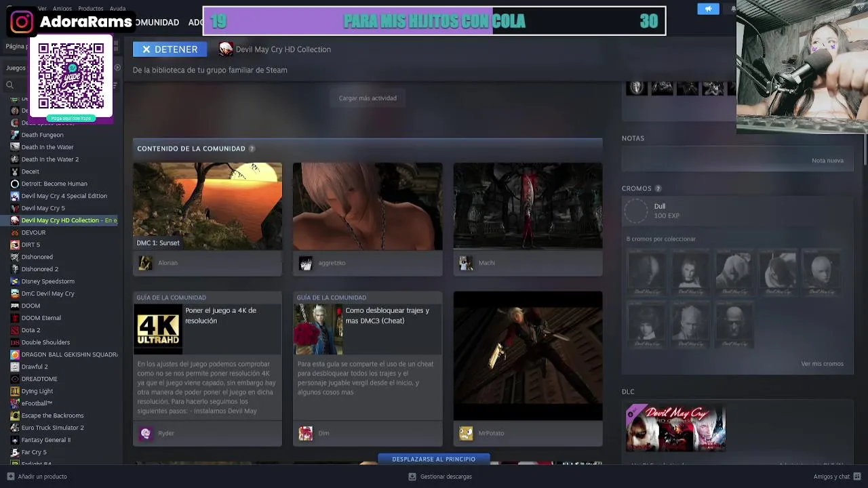Click help icon beside Cromos
Screen dimensions: 868x488
(658, 188)
